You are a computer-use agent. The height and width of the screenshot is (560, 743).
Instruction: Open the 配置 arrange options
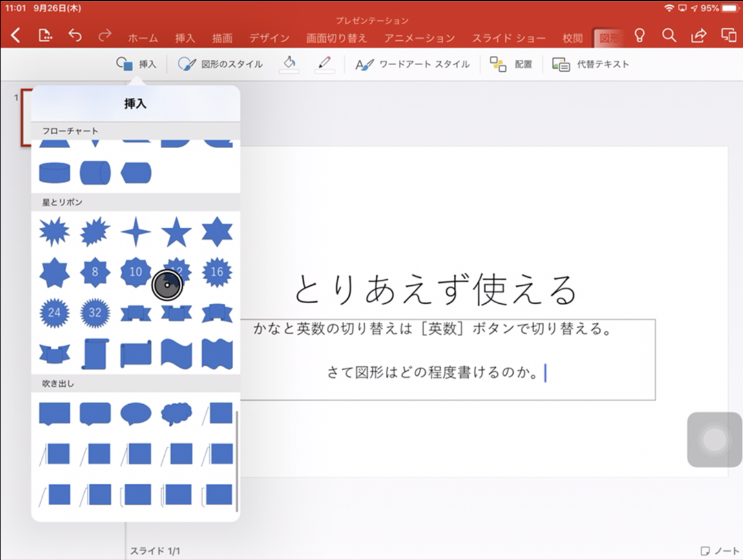pos(512,64)
